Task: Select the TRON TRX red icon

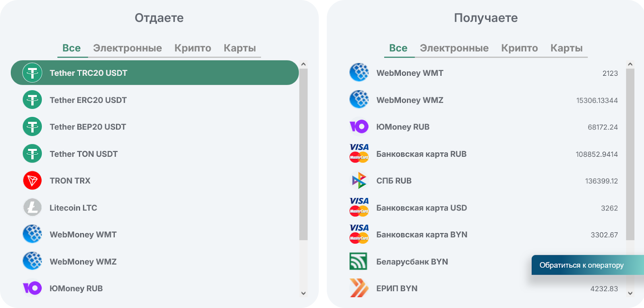Action: coord(32,181)
